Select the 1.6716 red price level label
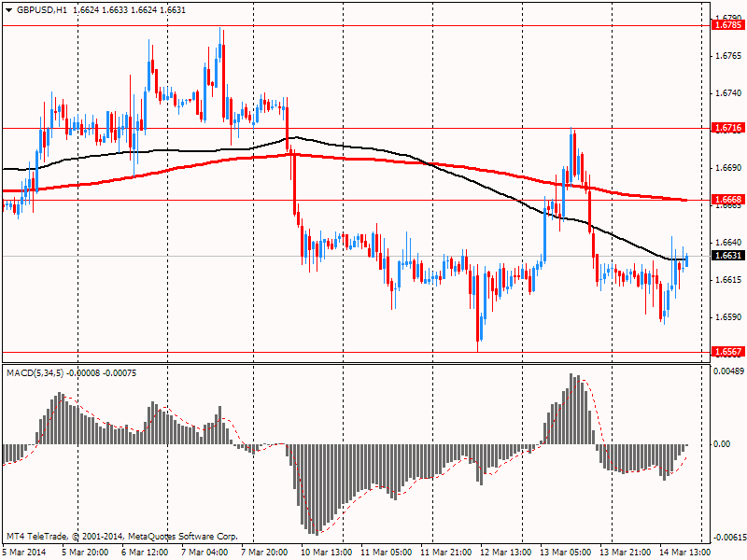 727,128
